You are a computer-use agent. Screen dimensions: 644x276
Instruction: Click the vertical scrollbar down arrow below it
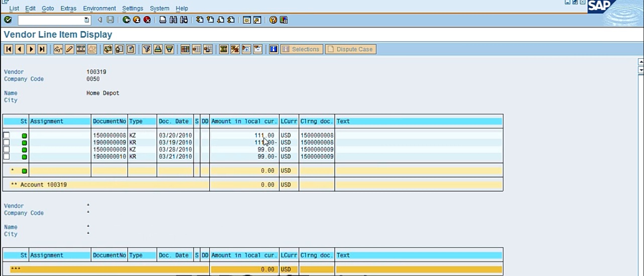[640, 70]
